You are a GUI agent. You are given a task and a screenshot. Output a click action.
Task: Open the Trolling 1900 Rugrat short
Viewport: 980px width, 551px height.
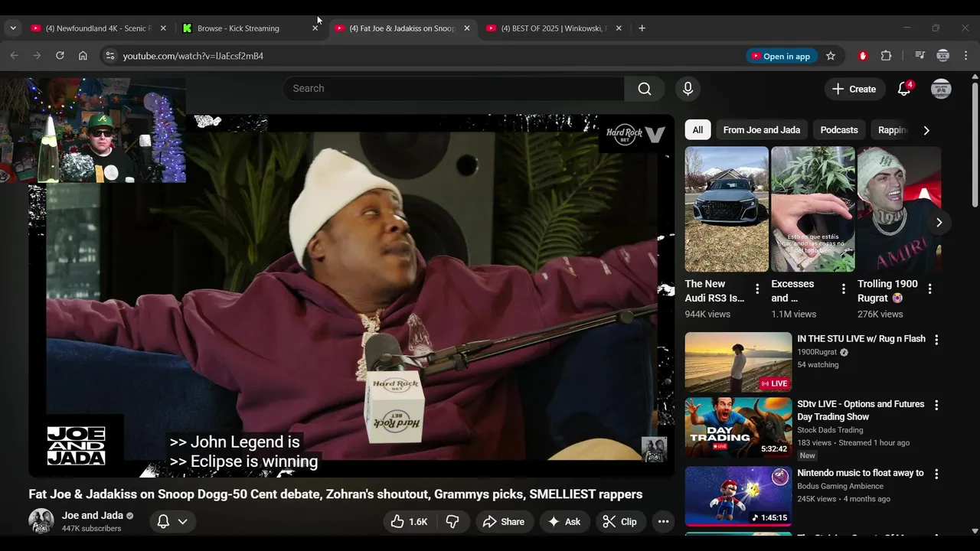(899, 209)
